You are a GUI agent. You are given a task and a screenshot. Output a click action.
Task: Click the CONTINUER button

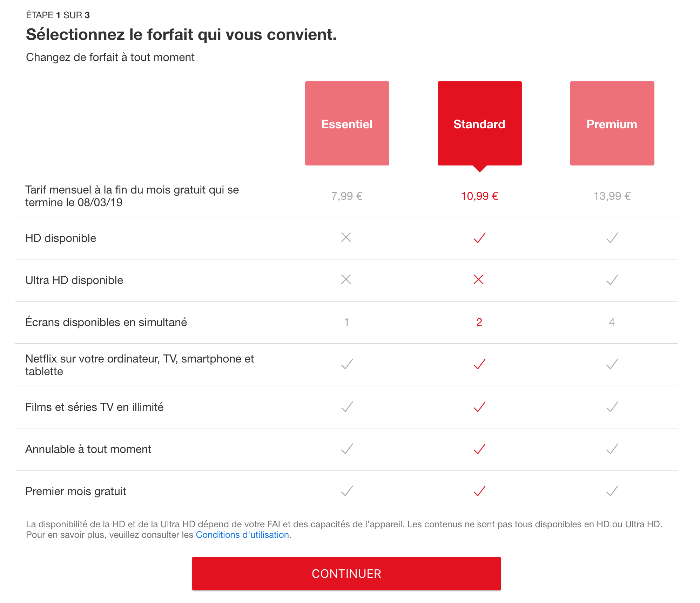click(x=346, y=573)
